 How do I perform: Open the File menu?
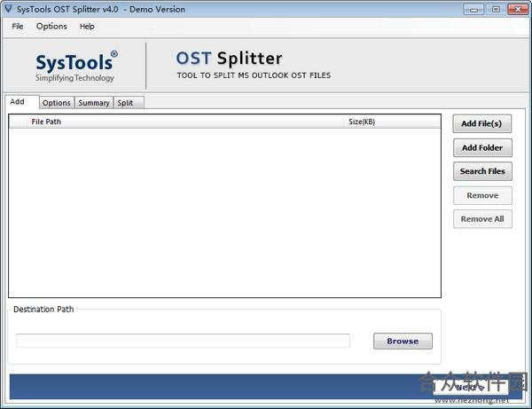pyautogui.click(x=18, y=27)
